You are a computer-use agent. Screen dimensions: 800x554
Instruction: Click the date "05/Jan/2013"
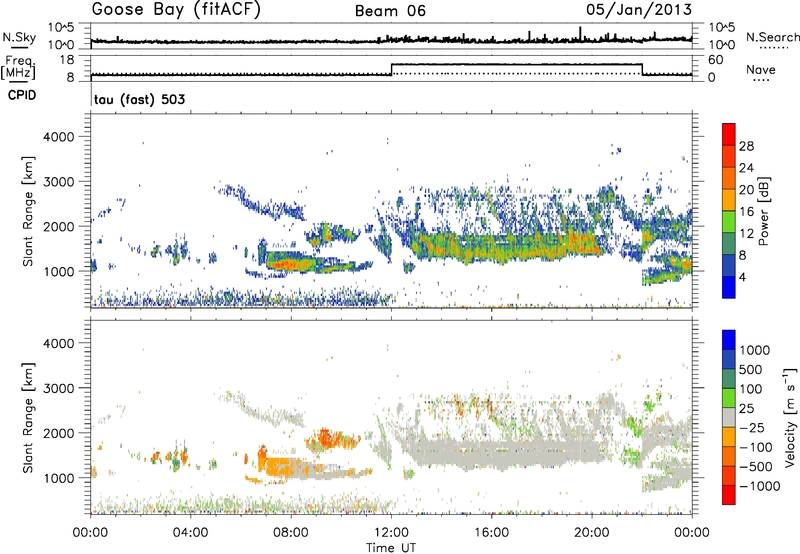[x=639, y=9]
